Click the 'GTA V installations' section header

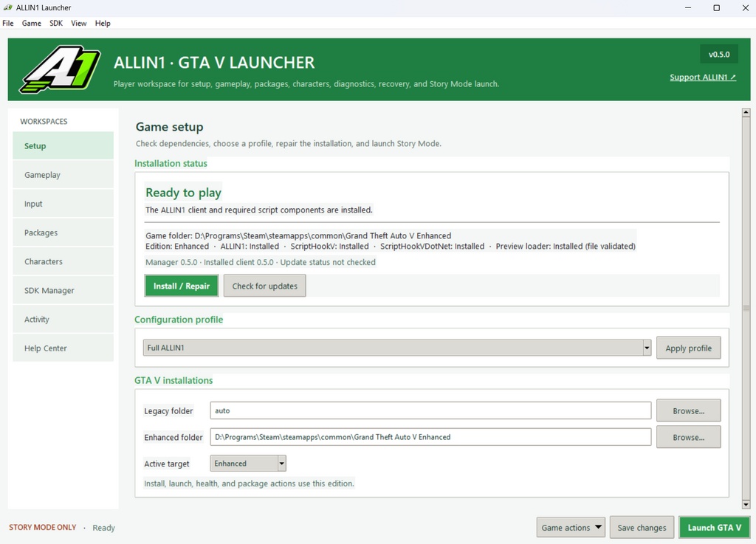point(173,380)
